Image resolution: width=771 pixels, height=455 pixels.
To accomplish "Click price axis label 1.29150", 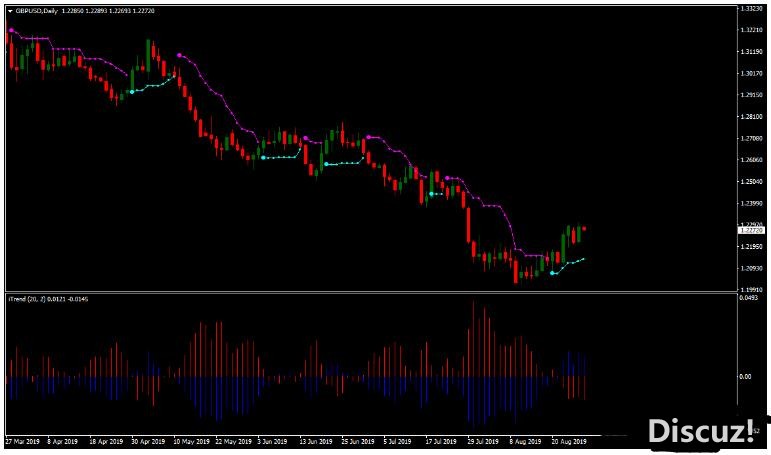I will [x=751, y=95].
